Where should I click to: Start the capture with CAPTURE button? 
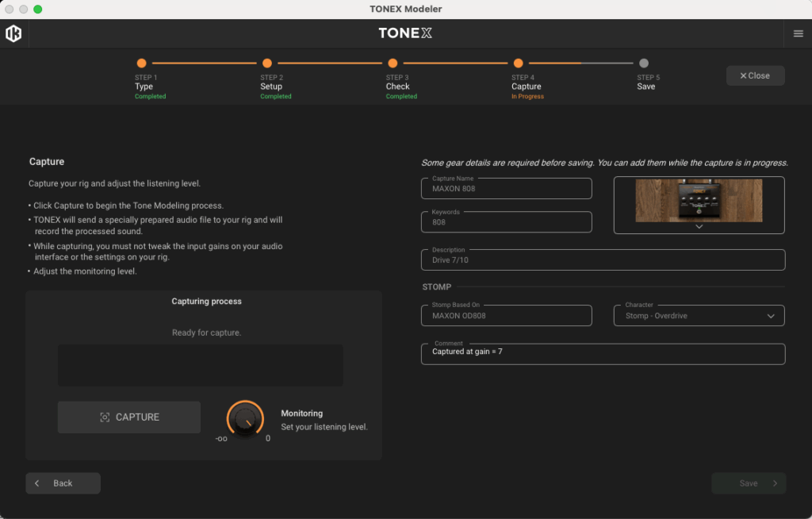[129, 417]
